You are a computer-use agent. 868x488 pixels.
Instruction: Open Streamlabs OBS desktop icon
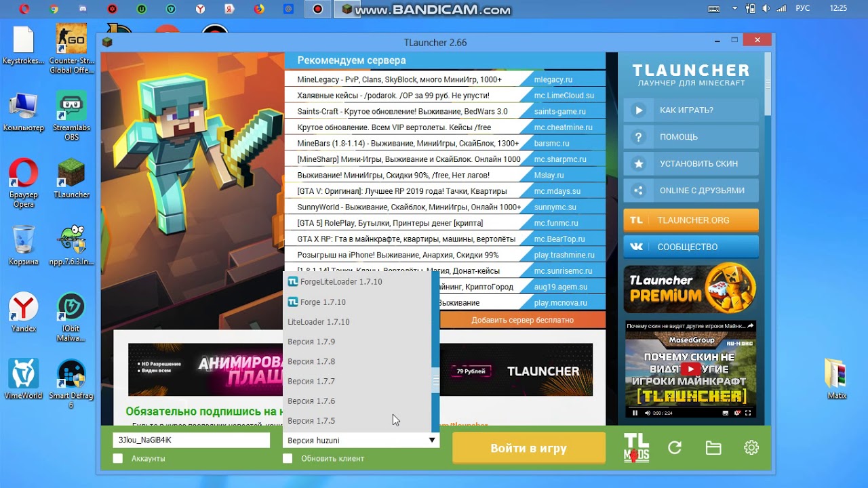pyautogui.click(x=71, y=115)
